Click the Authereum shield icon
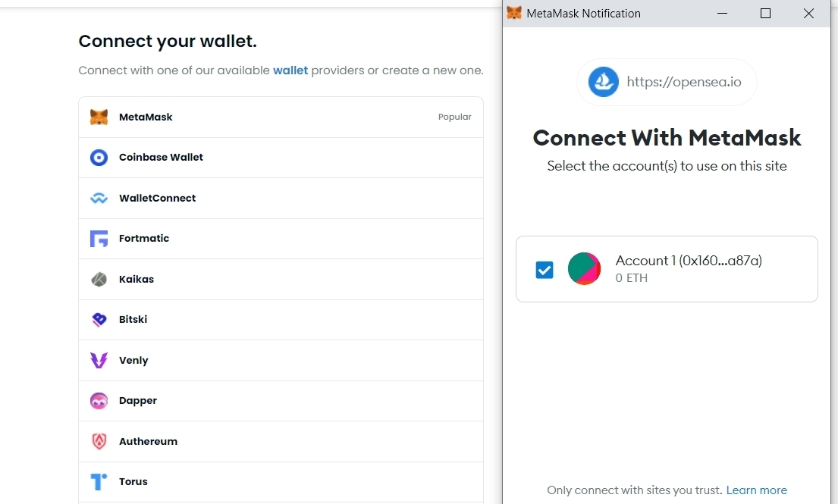This screenshot has height=504, width=838. [x=99, y=442]
